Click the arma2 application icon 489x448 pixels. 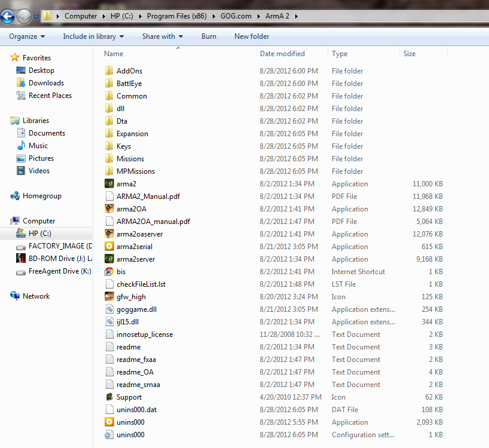(x=109, y=184)
